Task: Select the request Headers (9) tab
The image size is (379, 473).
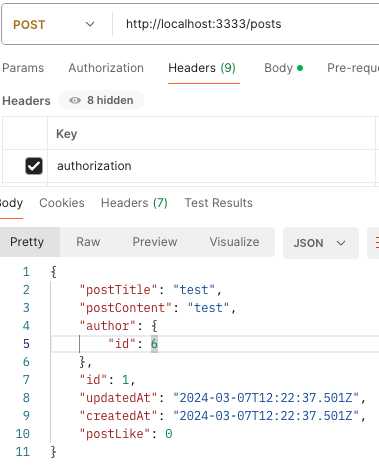Action: [202, 68]
